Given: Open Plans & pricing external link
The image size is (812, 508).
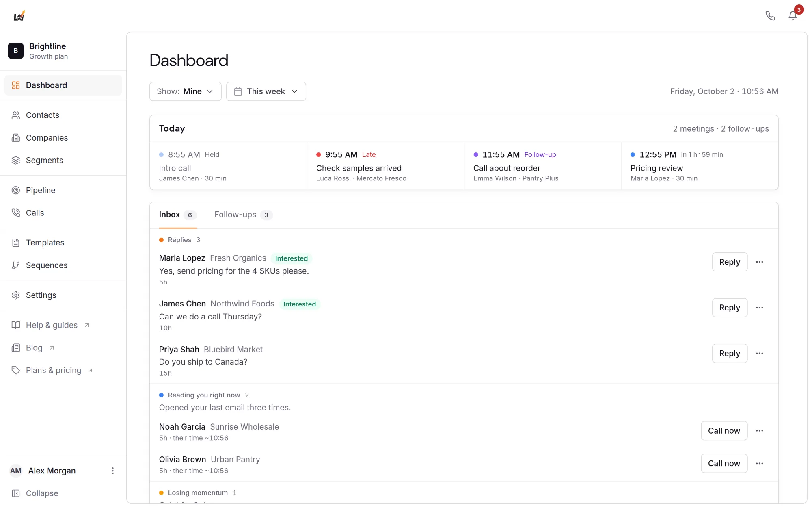Looking at the screenshot, I should (63, 370).
